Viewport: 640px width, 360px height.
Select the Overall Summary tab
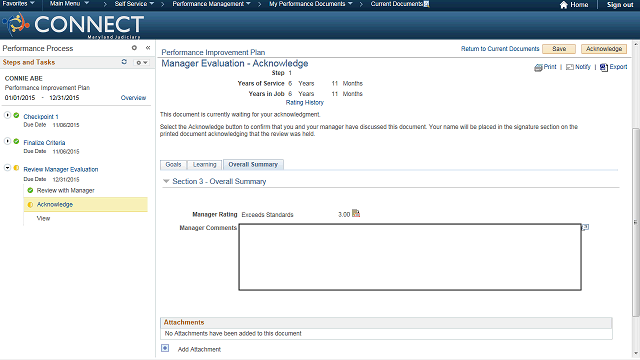(x=253, y=164)
